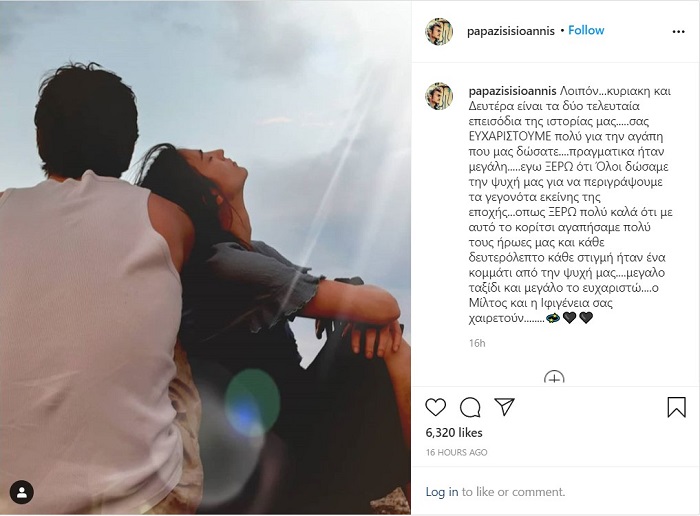Share the post using the paper plane icon
Viewport: 700px width, 516px height.
click(505, 407)
